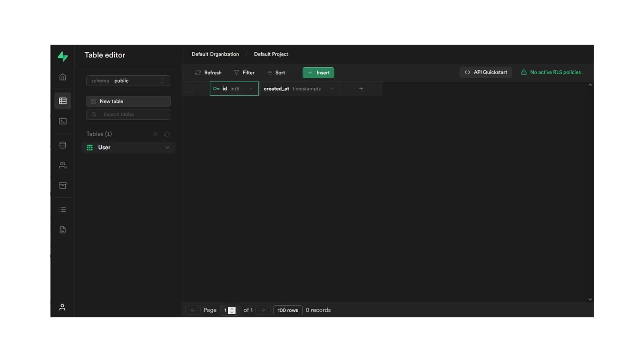This screenshot has width=644, height=362.
Task: Open the account profile icon
Action: (62, 307)
